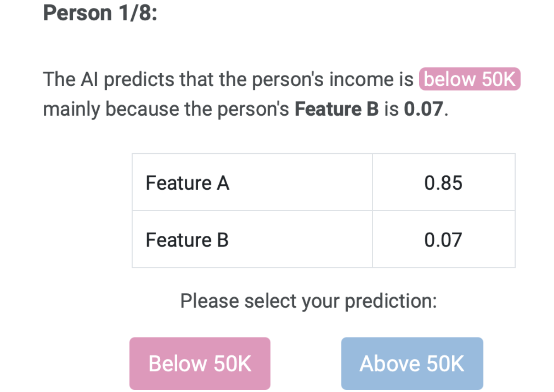Click the Please select your prediction prompt

click(x=308, y=301)
